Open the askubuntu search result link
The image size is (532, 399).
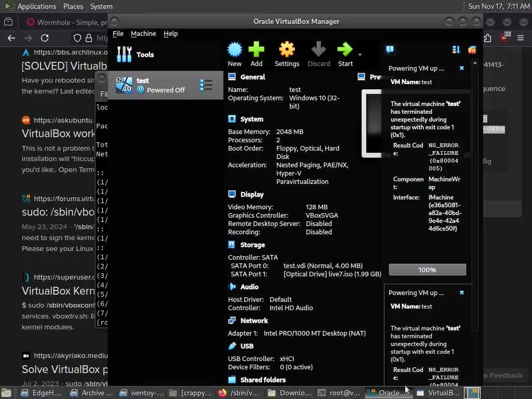(x=58, y=134)
